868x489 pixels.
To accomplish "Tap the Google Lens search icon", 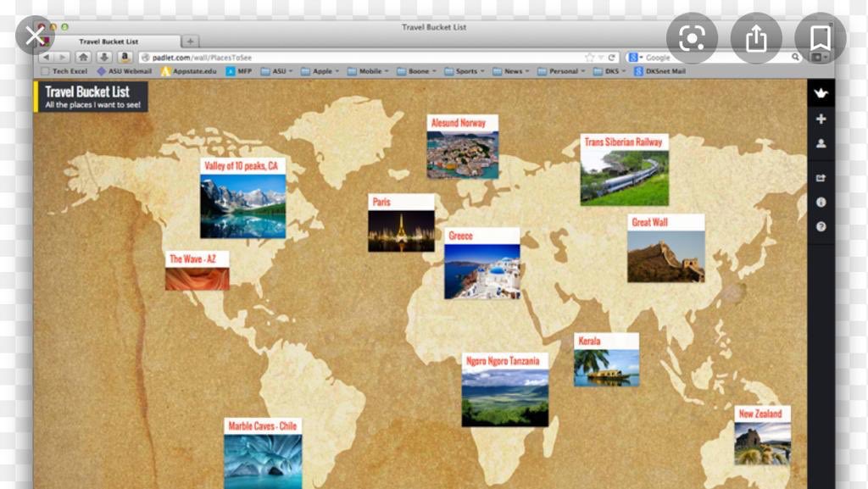I will pyautogui.click(x=692, y=38).
